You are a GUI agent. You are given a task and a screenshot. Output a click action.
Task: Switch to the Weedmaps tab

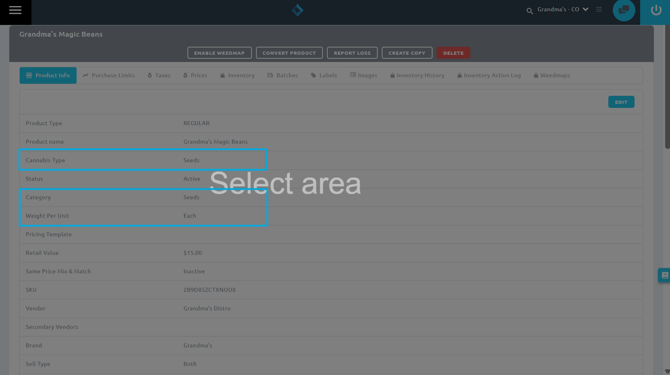[x=552, y=75]
